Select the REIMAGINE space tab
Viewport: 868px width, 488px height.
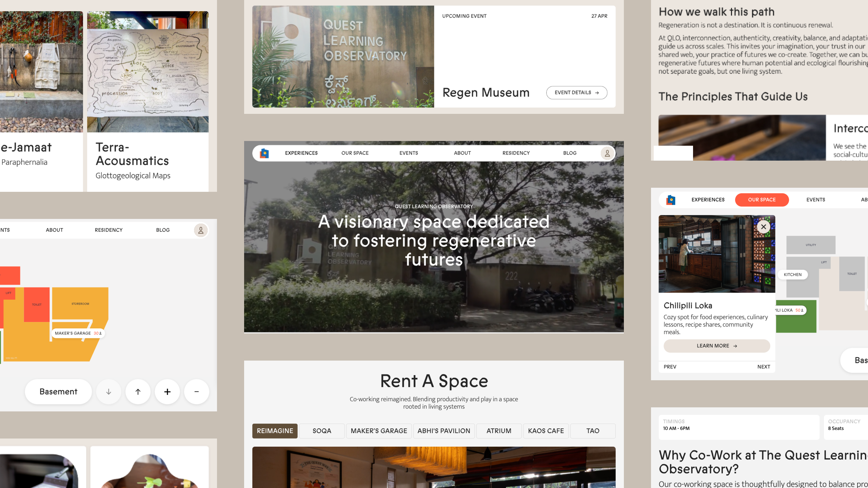(275, 431)
